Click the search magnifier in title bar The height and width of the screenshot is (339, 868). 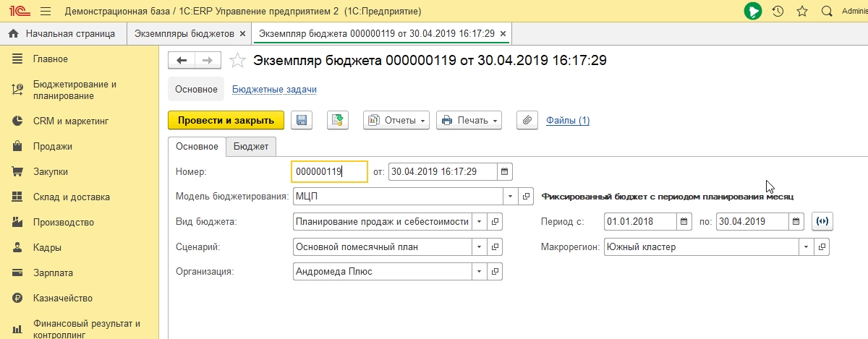827,12
